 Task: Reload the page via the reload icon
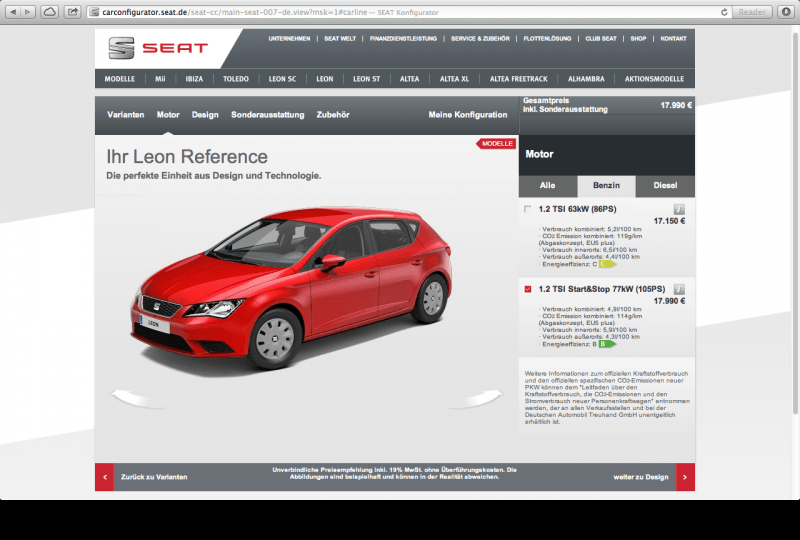point(723,12)
